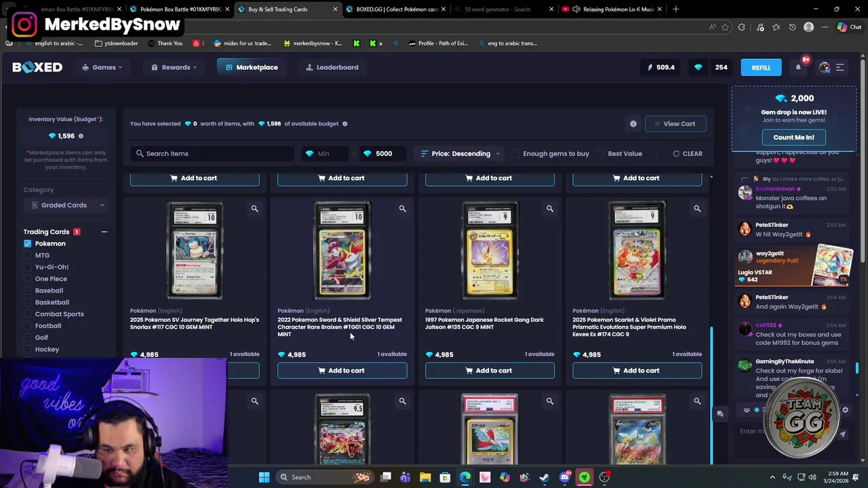This screenshot has height=488, width=868.
Task: Uncheck the Pokemon category checkbox
Action: 28,243
